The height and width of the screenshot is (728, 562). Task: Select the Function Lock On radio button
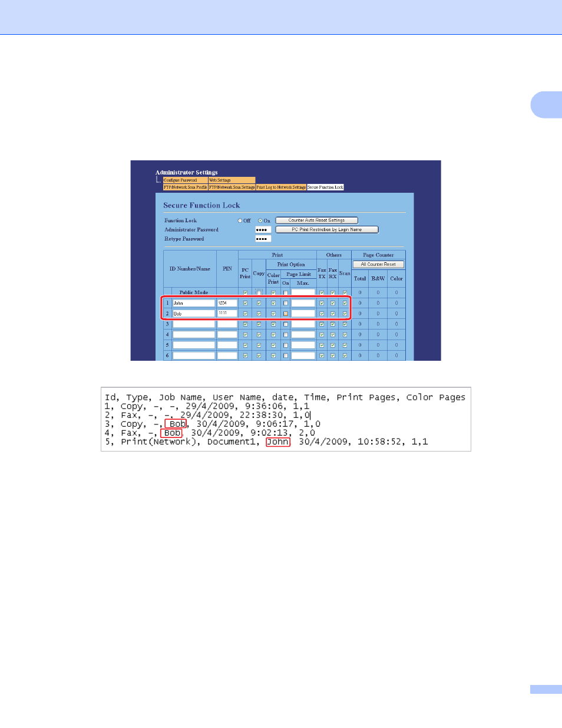tap(260, 220)
